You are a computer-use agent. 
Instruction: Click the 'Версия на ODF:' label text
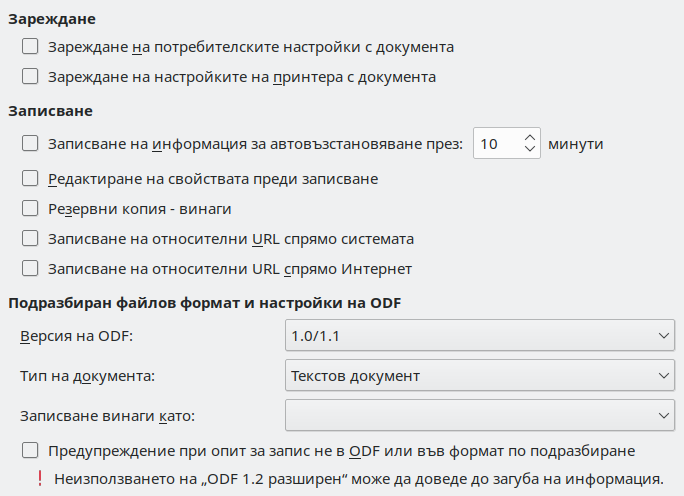pos(76,336)
